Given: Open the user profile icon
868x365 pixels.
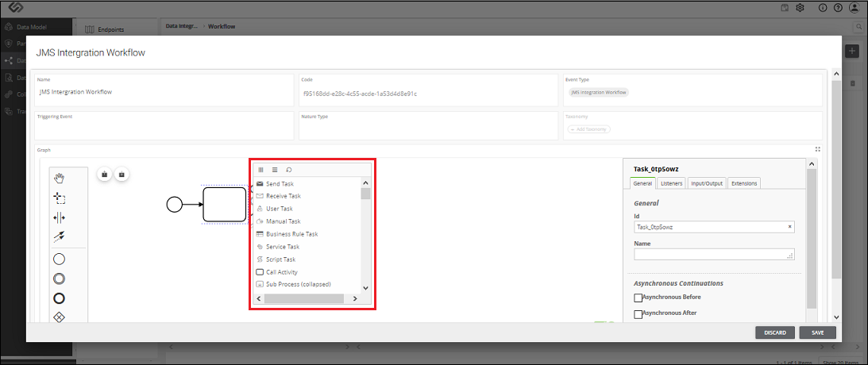Looking at the screenshot, I should pos(854,8).
